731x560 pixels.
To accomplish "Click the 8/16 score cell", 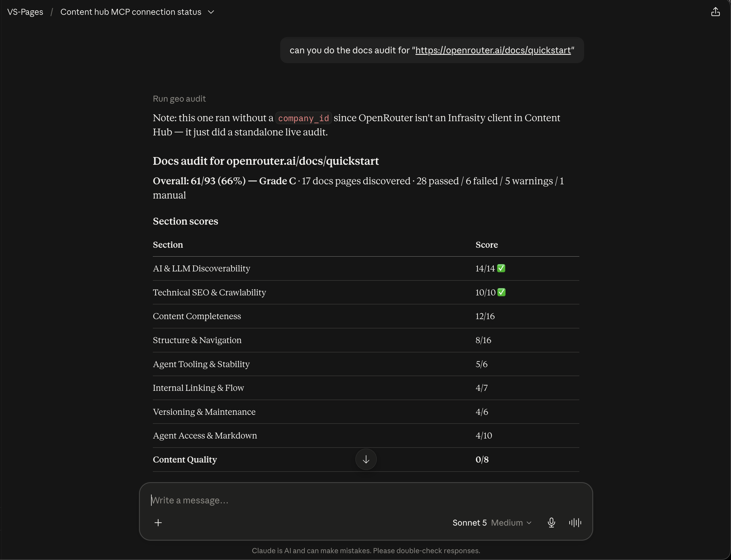I will 483,340.
